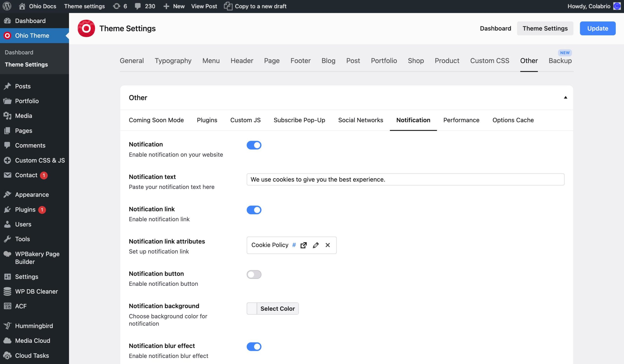
Task: Turn off the Notification link toggle
Action: (254, 210)
